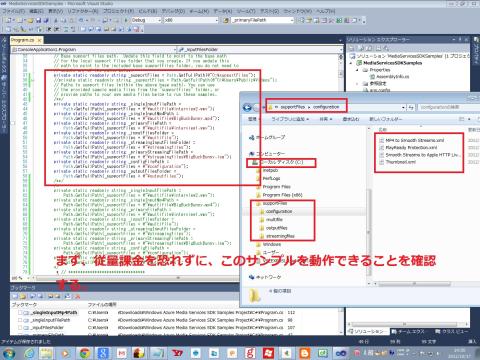This screenshot has height=360, width=480.
Task: Click the new folder icon in bookmarks toolbar
Action: 23,296
